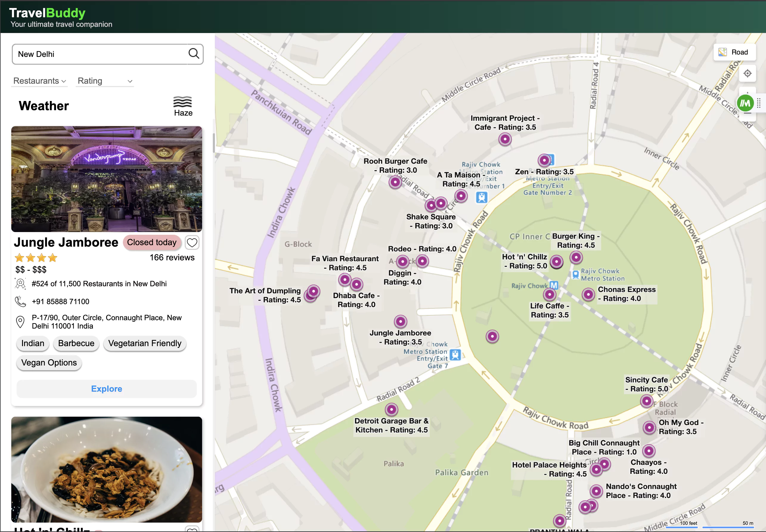Click the Diggin map marker
This screenshot has height=532, width=766.
pos(403,262)
